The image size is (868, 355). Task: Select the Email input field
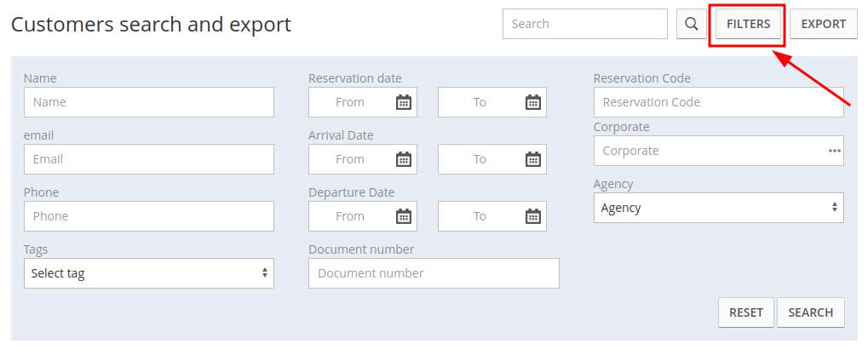click(x=148, y=159)
